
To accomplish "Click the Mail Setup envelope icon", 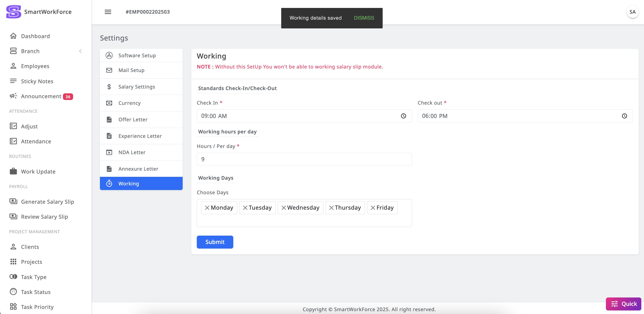I will (109, 70).
